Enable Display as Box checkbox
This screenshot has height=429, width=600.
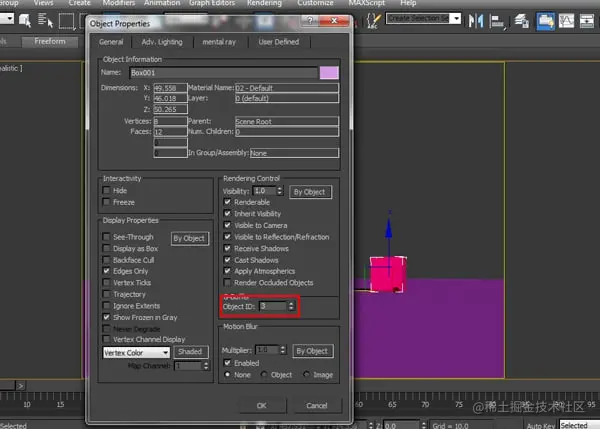point(106,248)
